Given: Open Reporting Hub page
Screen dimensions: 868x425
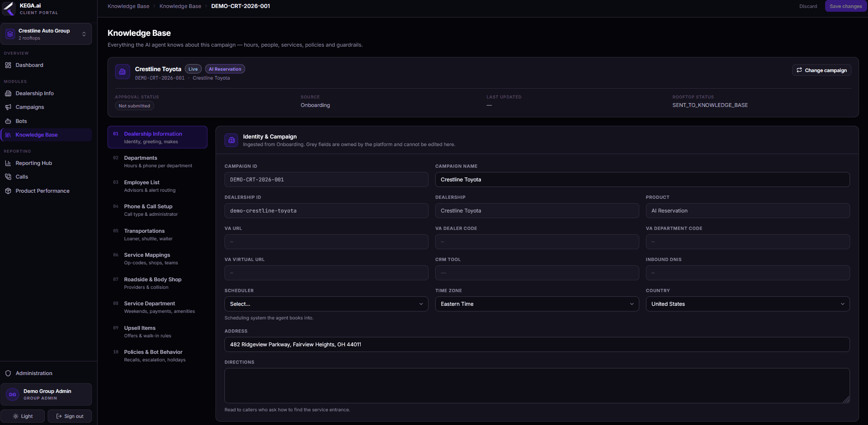Looking at the screenshot, I should point(46,163).
